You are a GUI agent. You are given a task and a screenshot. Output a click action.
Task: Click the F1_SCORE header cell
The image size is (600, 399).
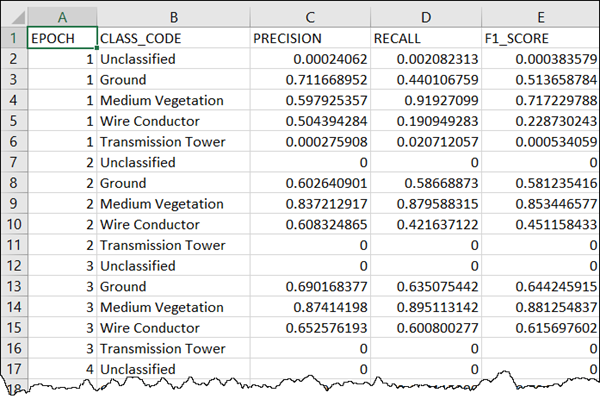tap(540, 38)
